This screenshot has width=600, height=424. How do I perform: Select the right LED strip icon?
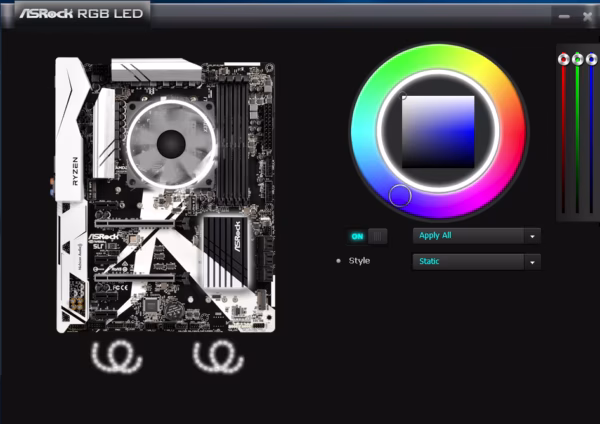218,357
